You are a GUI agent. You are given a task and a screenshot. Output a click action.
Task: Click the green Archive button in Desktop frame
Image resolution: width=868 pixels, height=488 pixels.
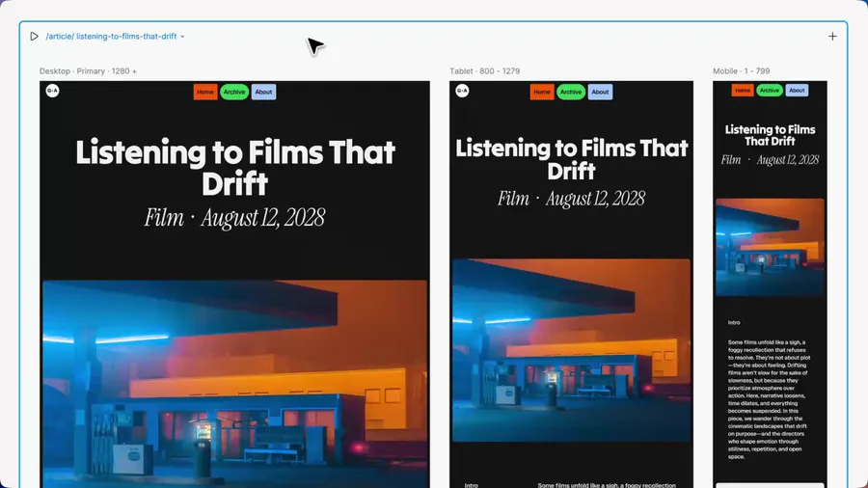(234, 93)
